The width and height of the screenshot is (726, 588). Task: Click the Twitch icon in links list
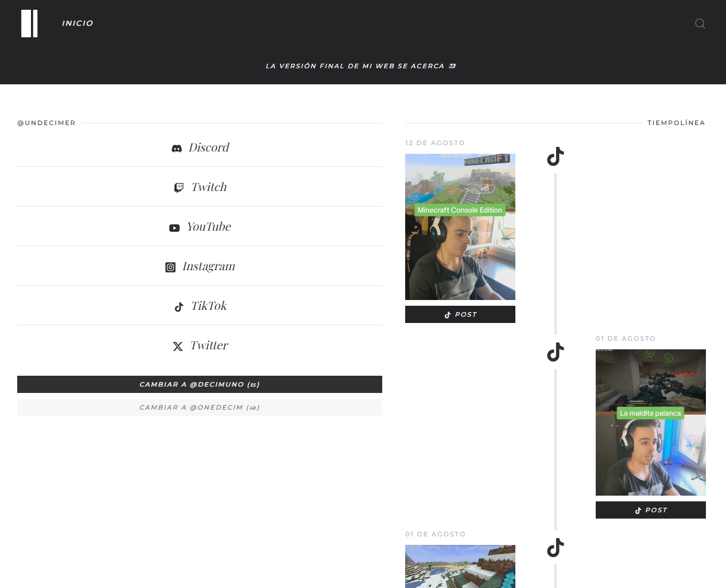point(179,188)
